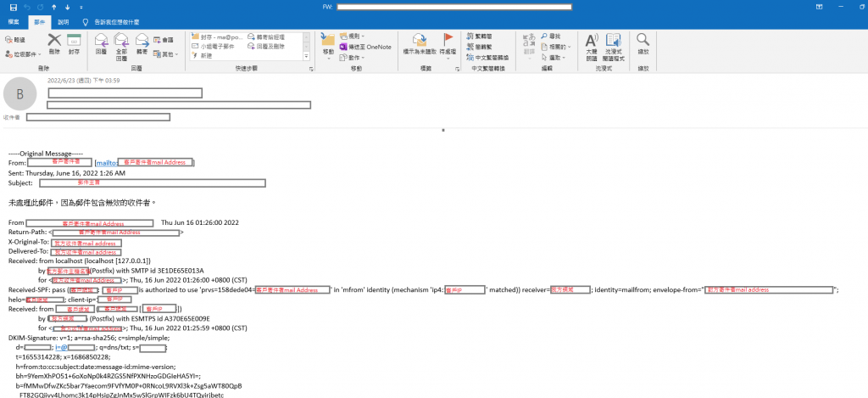Open 沈浸式閱讀程式 (Immersive Reader)

(614, 47)
